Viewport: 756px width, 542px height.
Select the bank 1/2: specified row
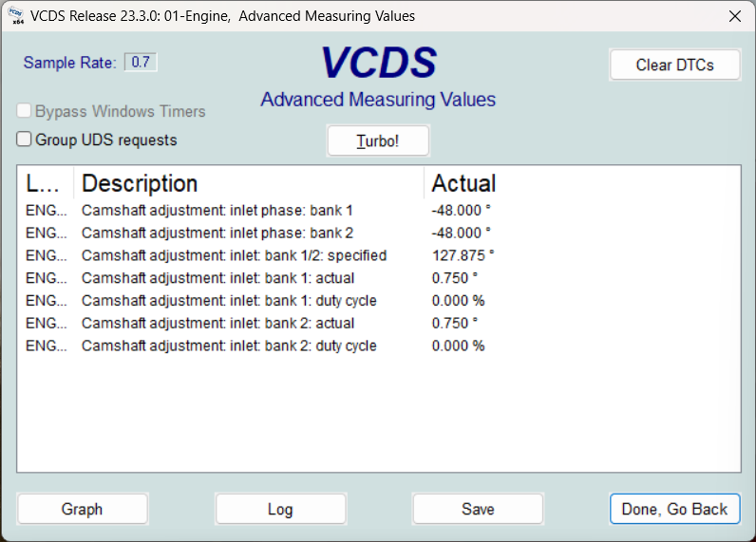[234, 255]
